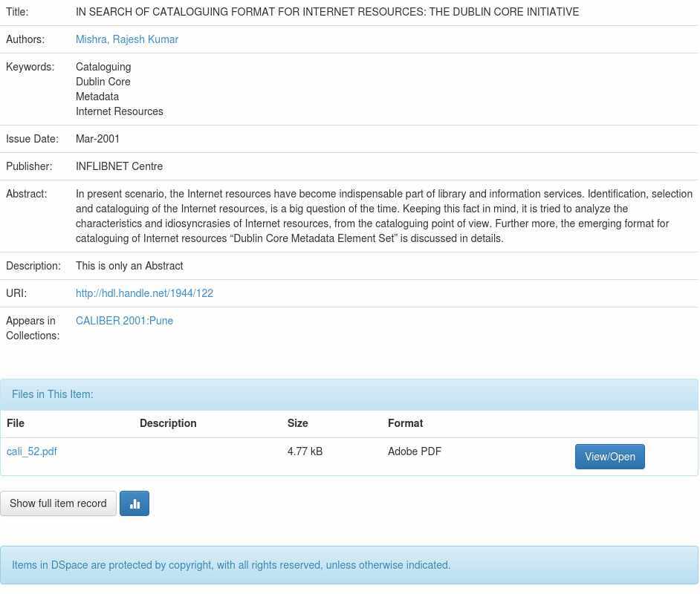Select the Cataloguing keyword
This screenshot has width=700, height=594.
[x=103, y=67]
